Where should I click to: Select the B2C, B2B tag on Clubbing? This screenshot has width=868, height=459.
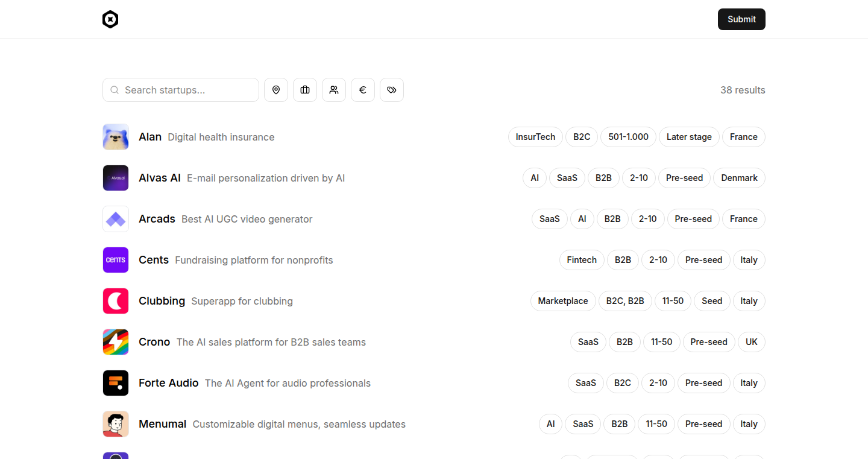[x=625, y=301]
